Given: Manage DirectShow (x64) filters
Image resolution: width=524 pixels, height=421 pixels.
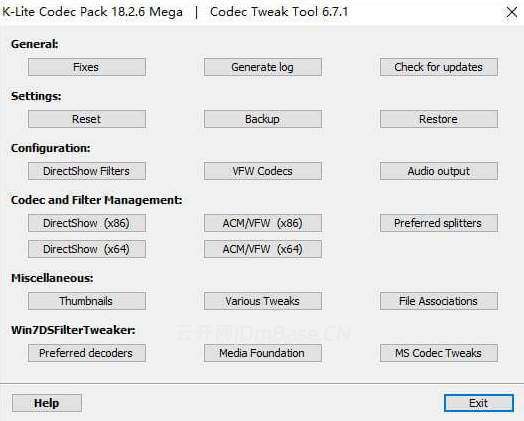Looking at the screenshot, I should coord(87,249).
